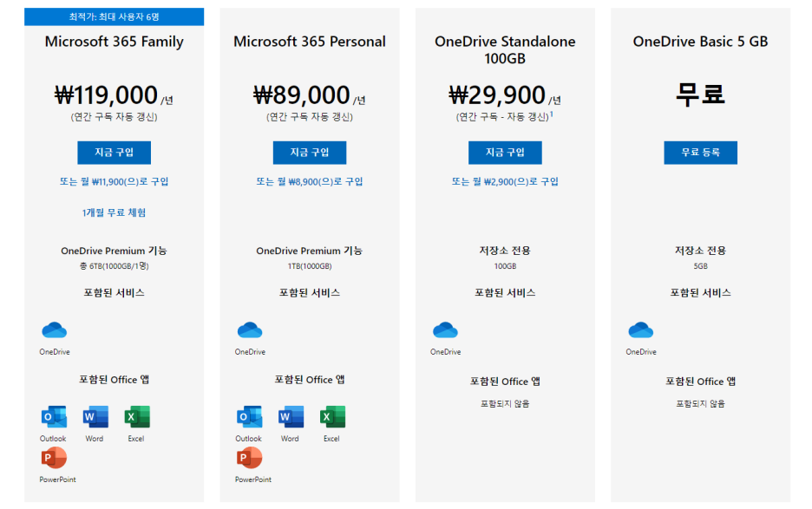This screenshot has width=812, height=509.
Task: Click the 최적가: 최대 사용자 6명 banner
Action: tap(114, 16)
